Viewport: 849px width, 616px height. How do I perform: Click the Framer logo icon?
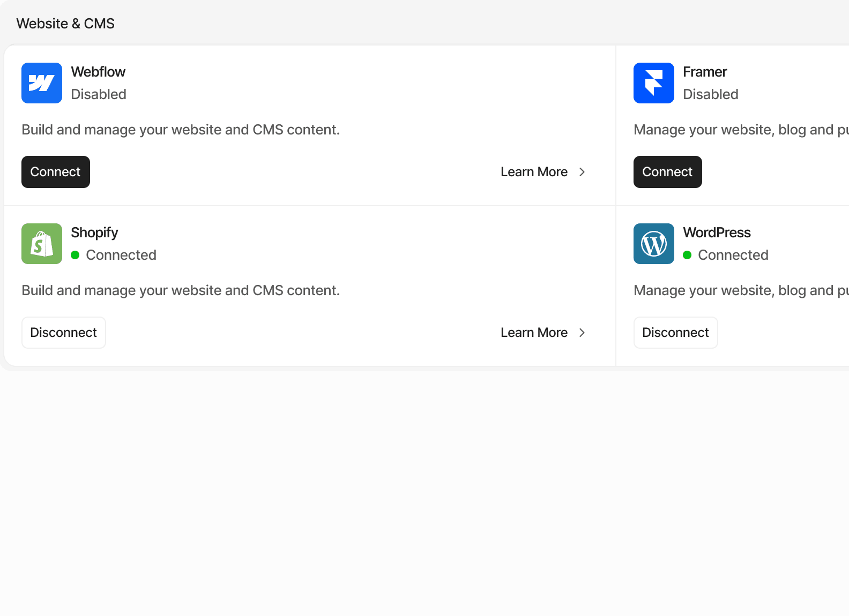click(654, 83)
